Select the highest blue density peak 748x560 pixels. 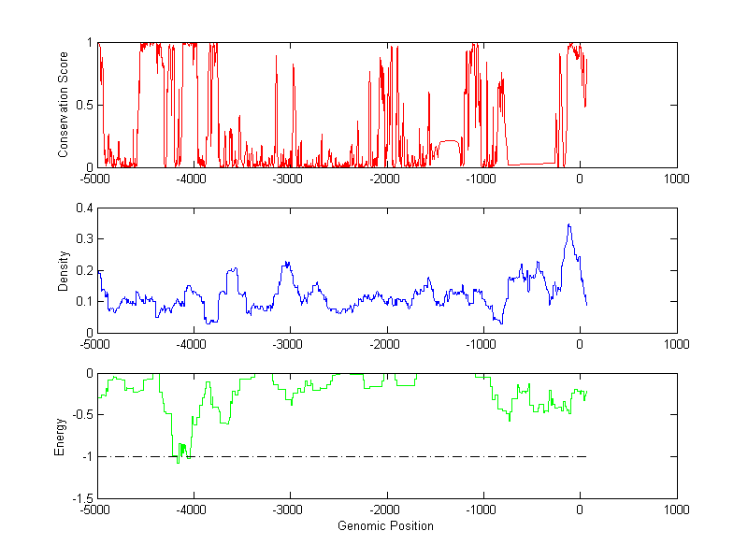(568, 225)
